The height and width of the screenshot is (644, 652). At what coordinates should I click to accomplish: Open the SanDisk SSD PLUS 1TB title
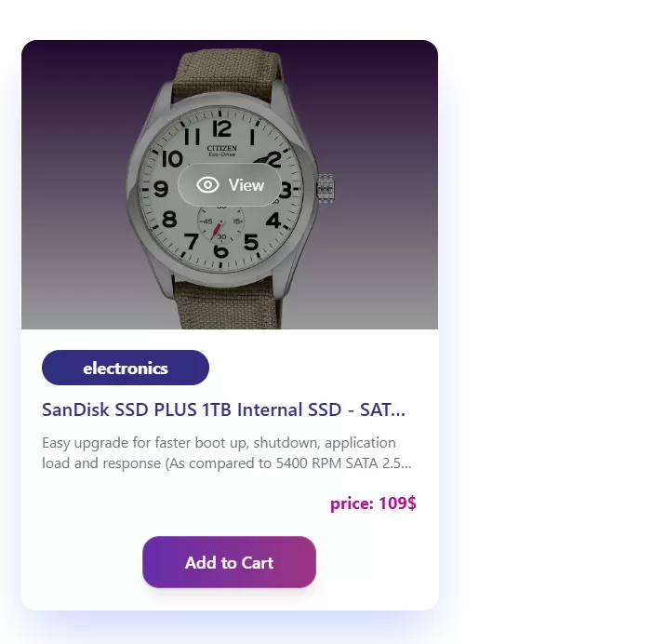pos(223,409)
